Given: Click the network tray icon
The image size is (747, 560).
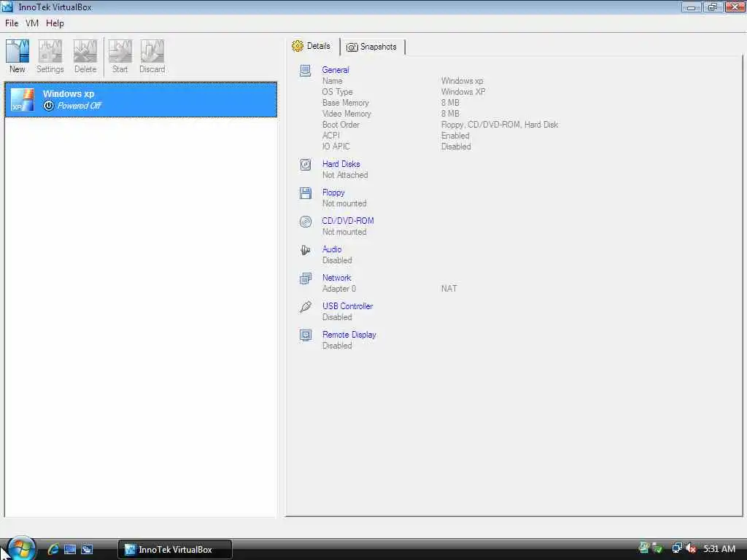Looking at the screenshot, I should click(x=677, y=548).
